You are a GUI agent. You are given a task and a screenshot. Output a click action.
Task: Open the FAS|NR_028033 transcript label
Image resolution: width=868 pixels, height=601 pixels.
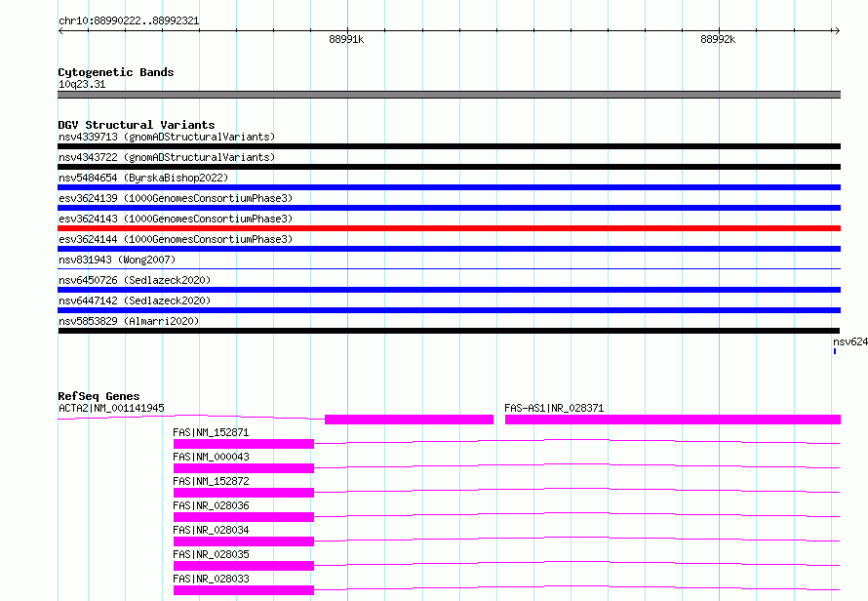tap(211, 579)
